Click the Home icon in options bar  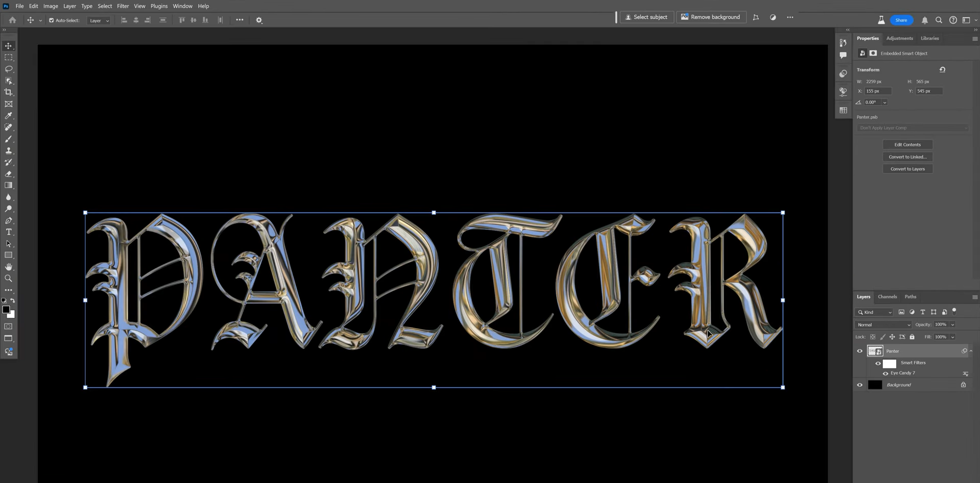click(12, 20)
